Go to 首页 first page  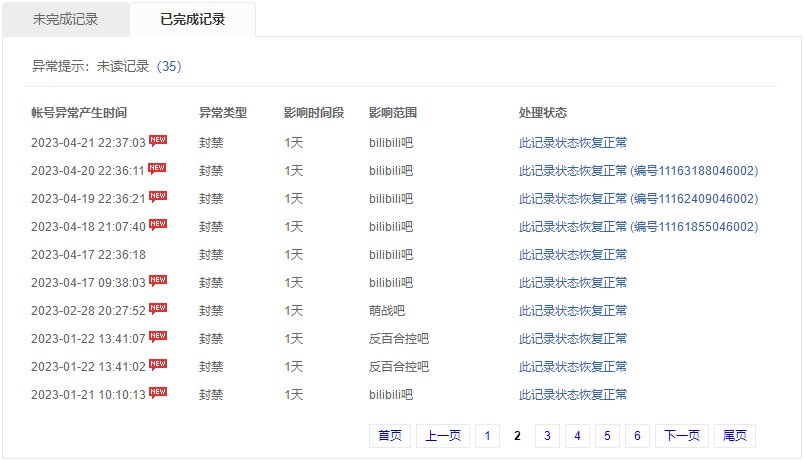coord(389,436)
